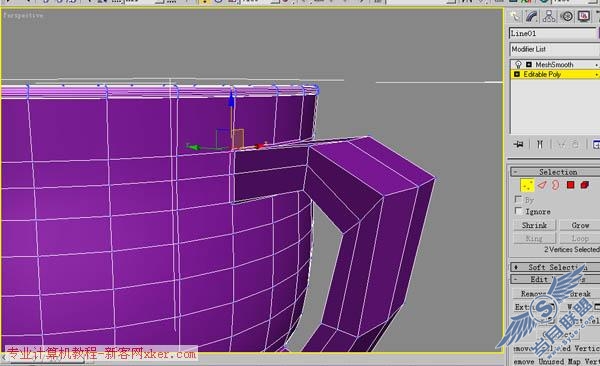
Task: Click the Pin Stack icon
Action: (x=519, y=144)
